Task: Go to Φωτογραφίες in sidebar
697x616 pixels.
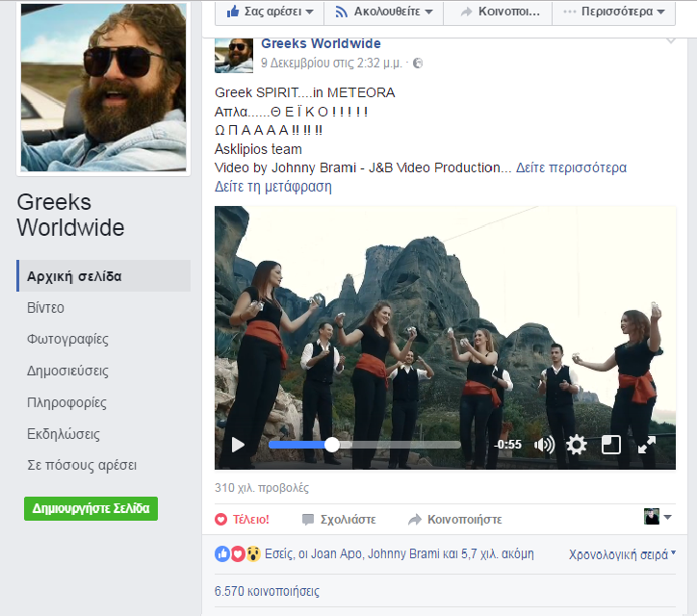Action: click(x=67, y=340)
